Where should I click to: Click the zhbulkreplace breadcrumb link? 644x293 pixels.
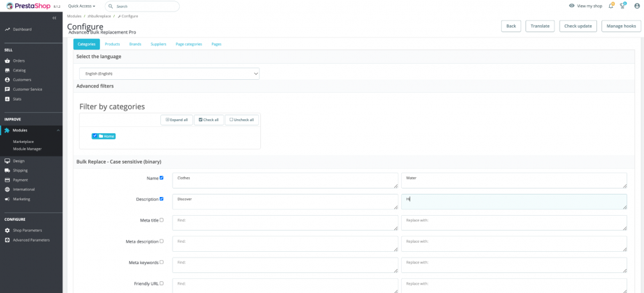(99, 16)
